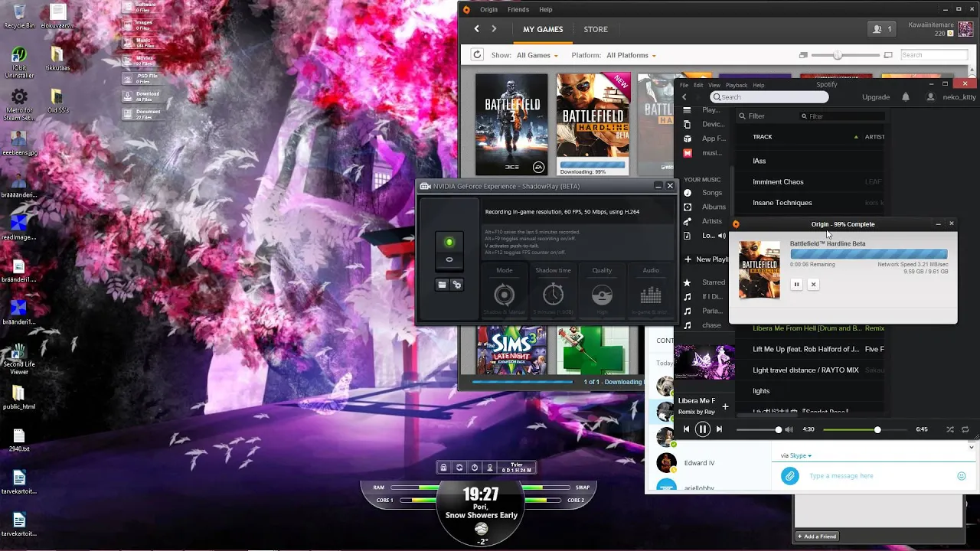Switch to Origin STORE tab
980x551 pixels.
(x=596, y=30)
